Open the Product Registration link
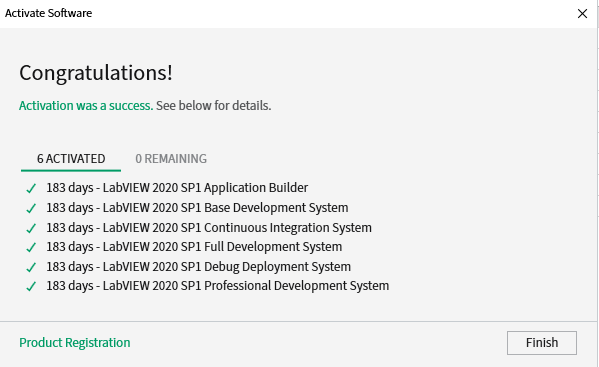The width and height of the screenshot is (599, 367). pos(74,343)
